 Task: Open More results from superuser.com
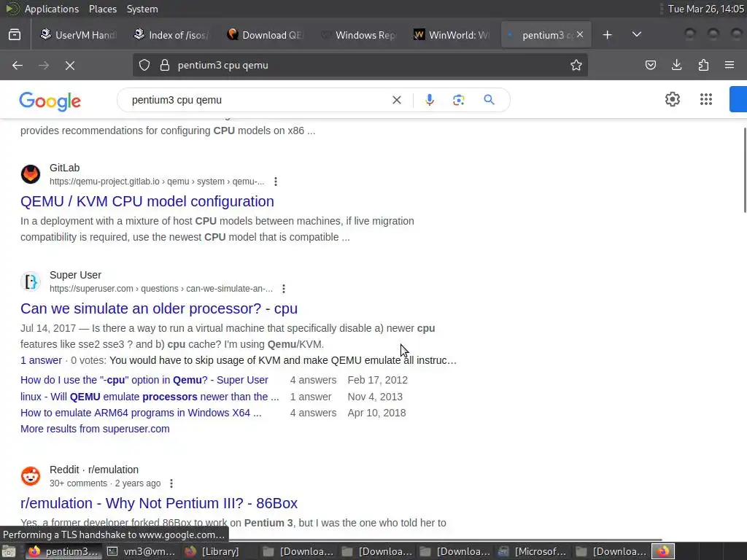(x=95, y=429)
